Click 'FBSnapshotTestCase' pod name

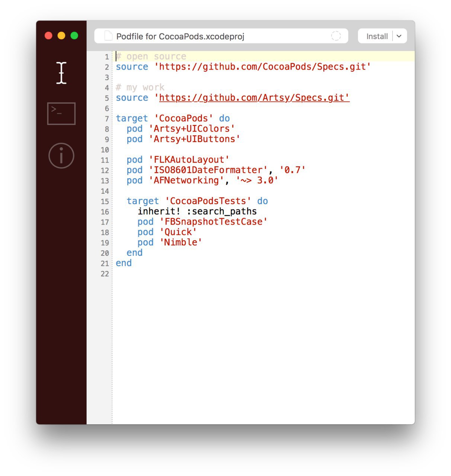coord(214,222)
